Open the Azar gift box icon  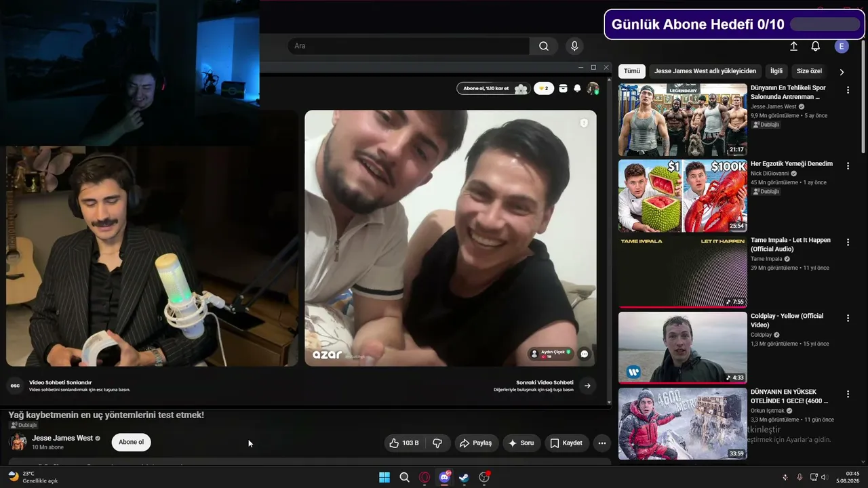[x=563, y=88]
